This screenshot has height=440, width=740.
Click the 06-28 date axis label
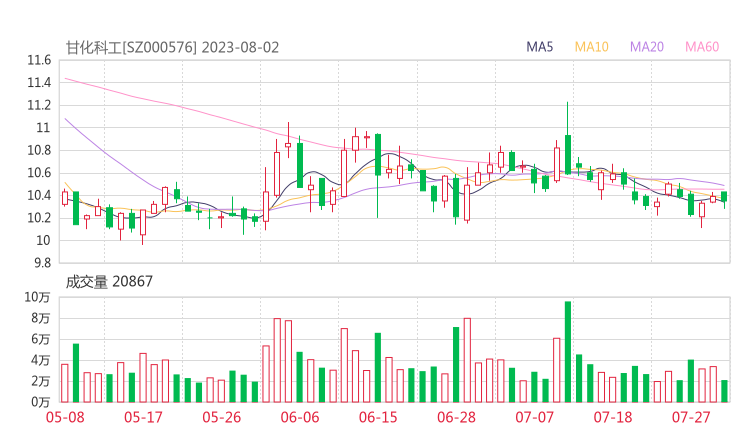coord(456,417)
